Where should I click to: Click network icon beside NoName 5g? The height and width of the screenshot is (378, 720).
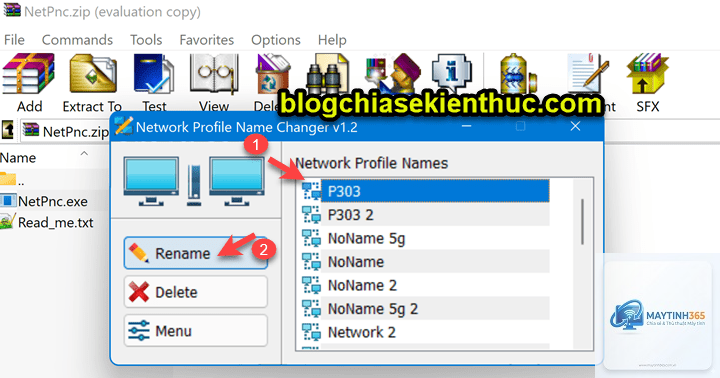(311, 238)
